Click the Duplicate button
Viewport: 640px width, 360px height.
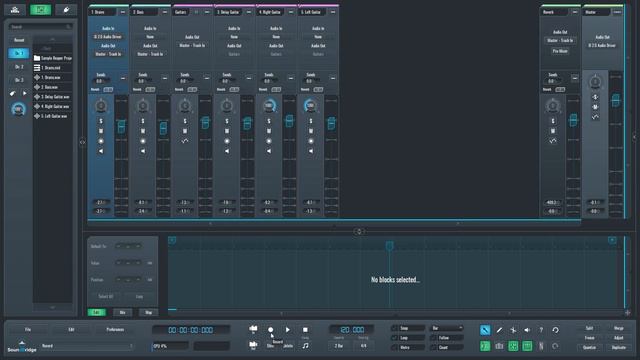pos(619,348)
